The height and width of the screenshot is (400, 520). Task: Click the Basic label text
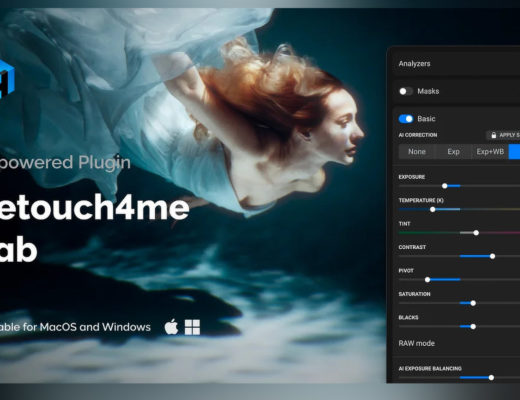(x=426, y=119)
